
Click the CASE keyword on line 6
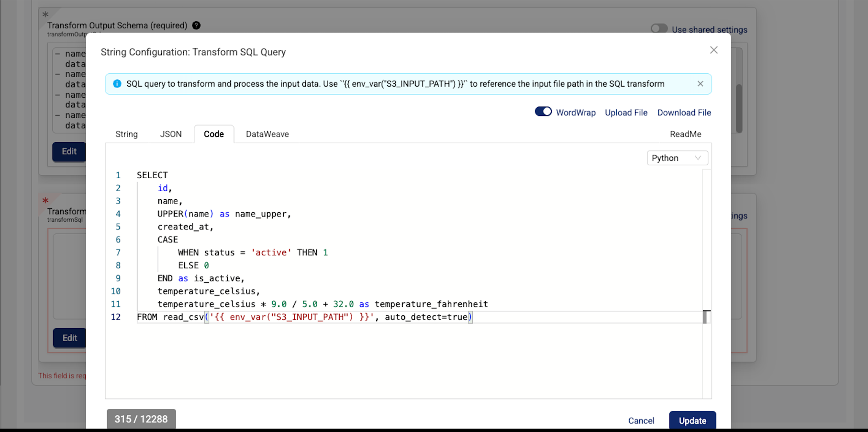click(167, 239)
